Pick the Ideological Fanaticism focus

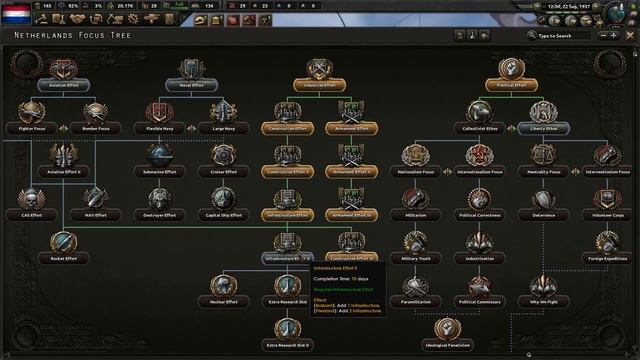click(x=447, y=335)
